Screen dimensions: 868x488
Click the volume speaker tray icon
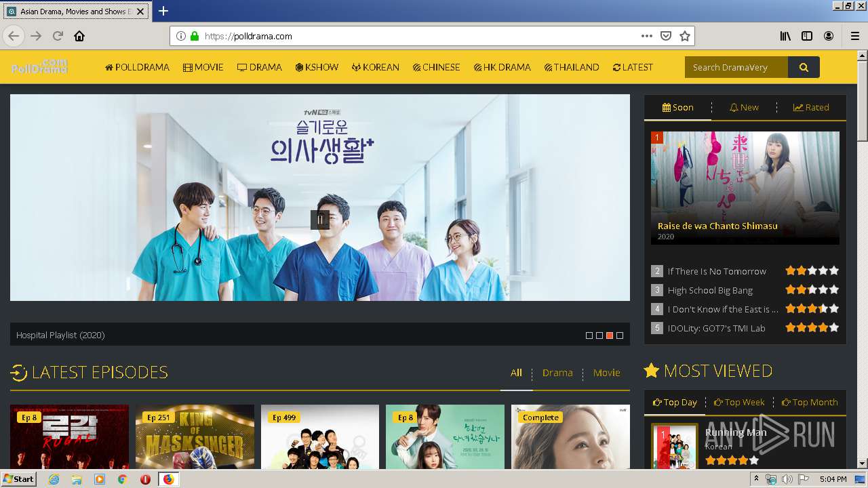787,479
